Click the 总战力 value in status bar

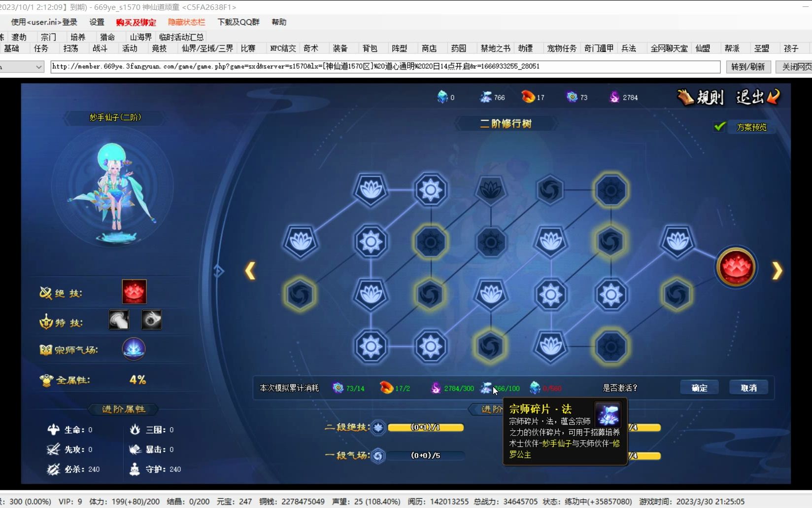[519, 502]
